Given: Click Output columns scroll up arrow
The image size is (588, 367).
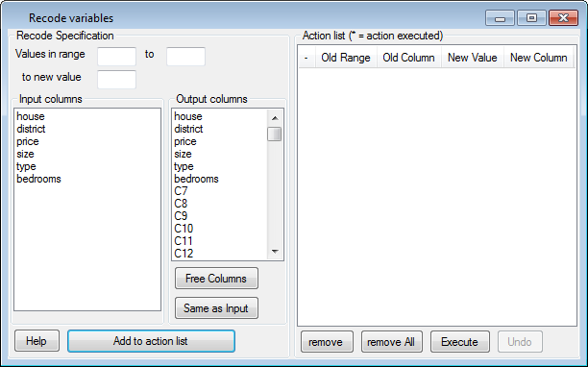Looking at the screenshot, I should [275, 118].
